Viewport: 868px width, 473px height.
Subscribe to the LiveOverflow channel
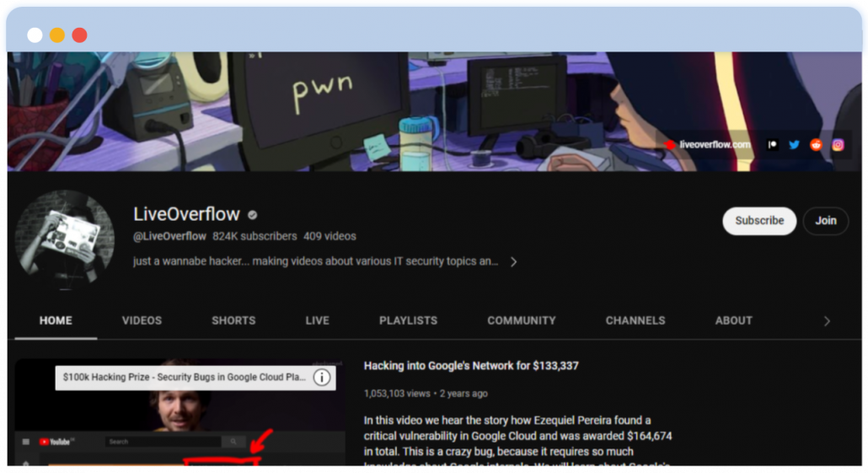[x=758, y=221]
